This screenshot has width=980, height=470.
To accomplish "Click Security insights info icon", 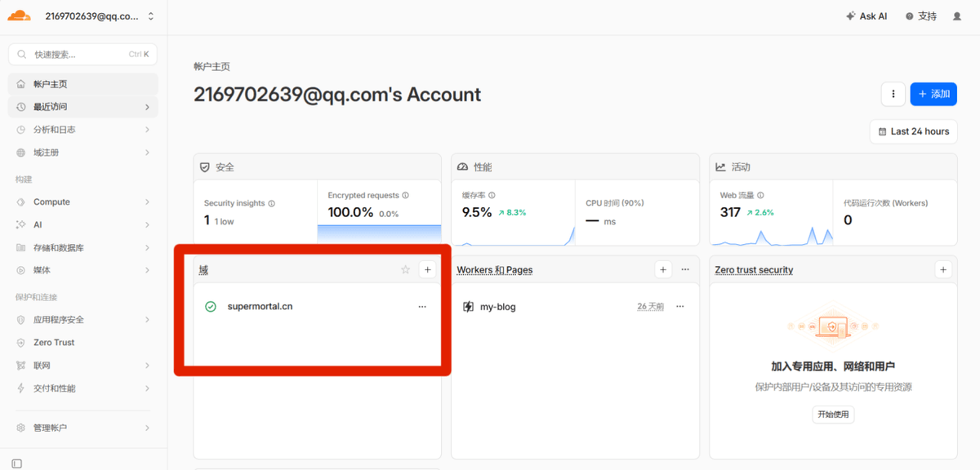I will 272,203.
